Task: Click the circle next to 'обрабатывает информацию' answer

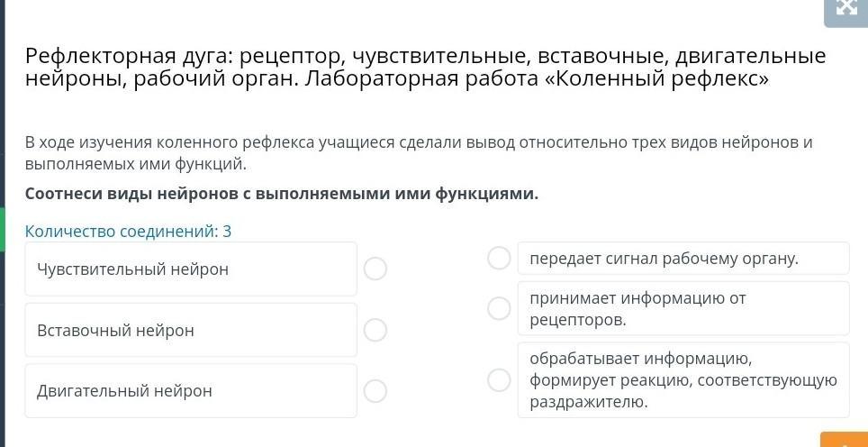Action: click(x=499, y=379)
